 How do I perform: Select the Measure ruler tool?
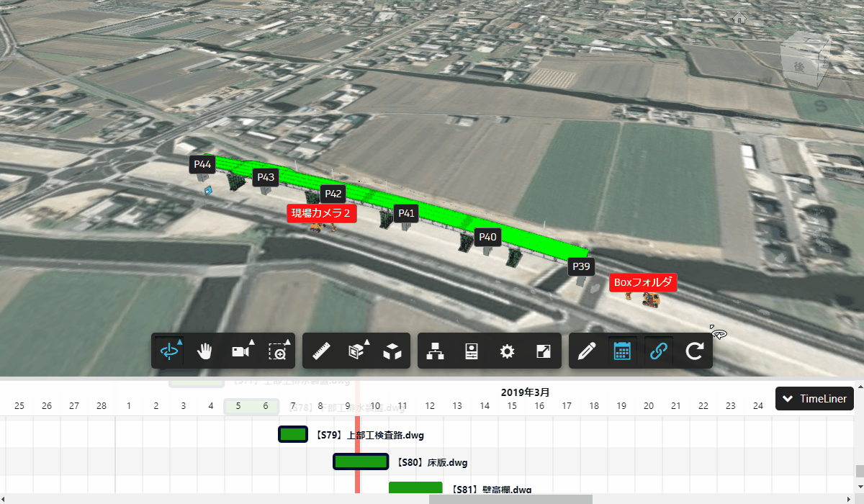321,351
